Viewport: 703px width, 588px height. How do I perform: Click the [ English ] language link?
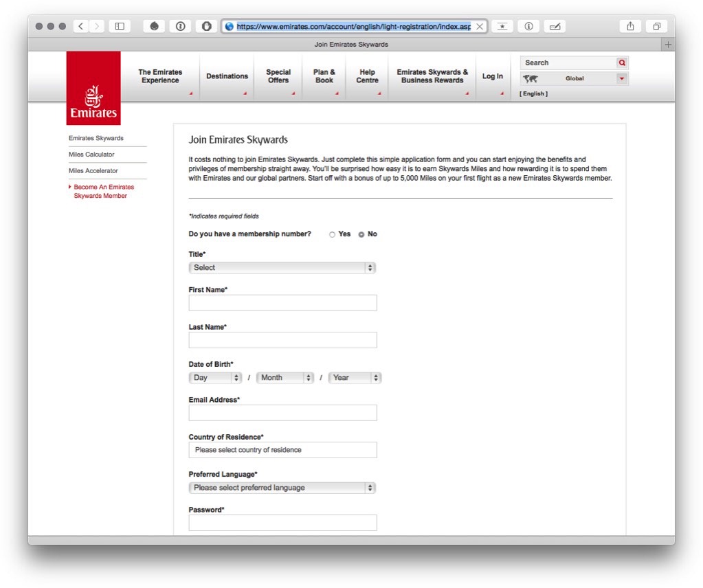point(533,93)
